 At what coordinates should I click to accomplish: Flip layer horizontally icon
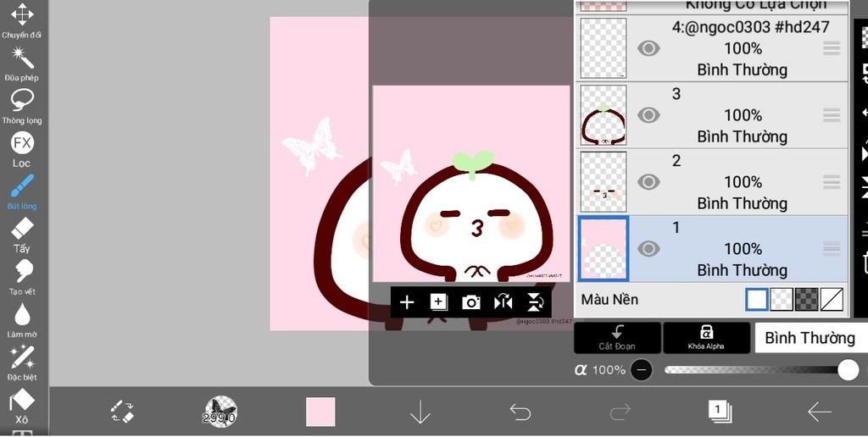[504, 302]
